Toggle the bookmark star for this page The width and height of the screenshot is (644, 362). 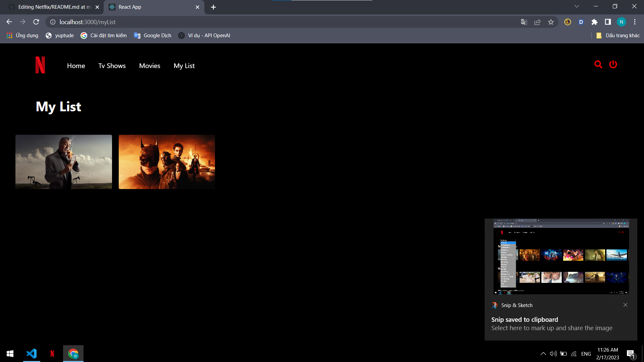(x=551, y=22)
